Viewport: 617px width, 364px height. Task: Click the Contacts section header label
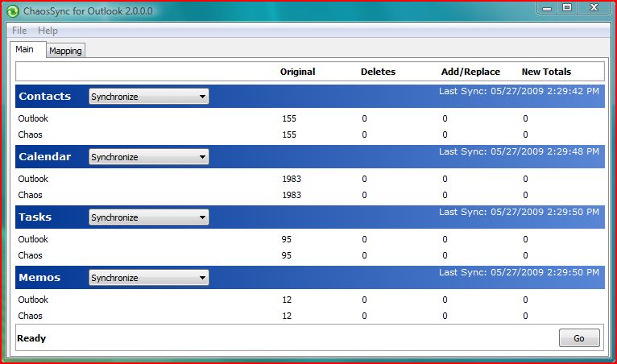click(45, 97)
